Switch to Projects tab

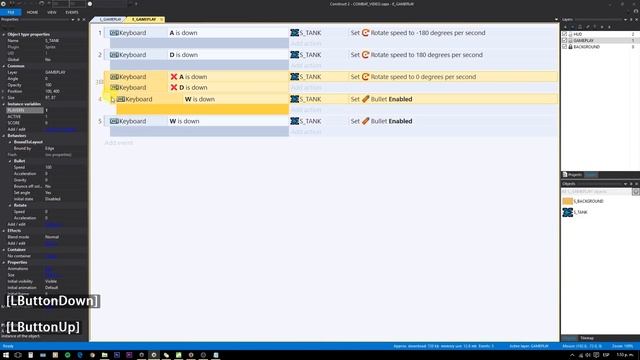click(x=572, y=175)
